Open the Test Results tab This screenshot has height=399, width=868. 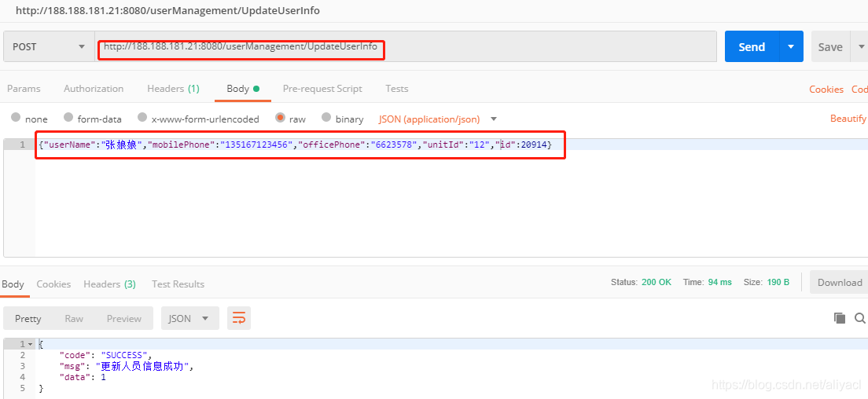pos(178,284)
